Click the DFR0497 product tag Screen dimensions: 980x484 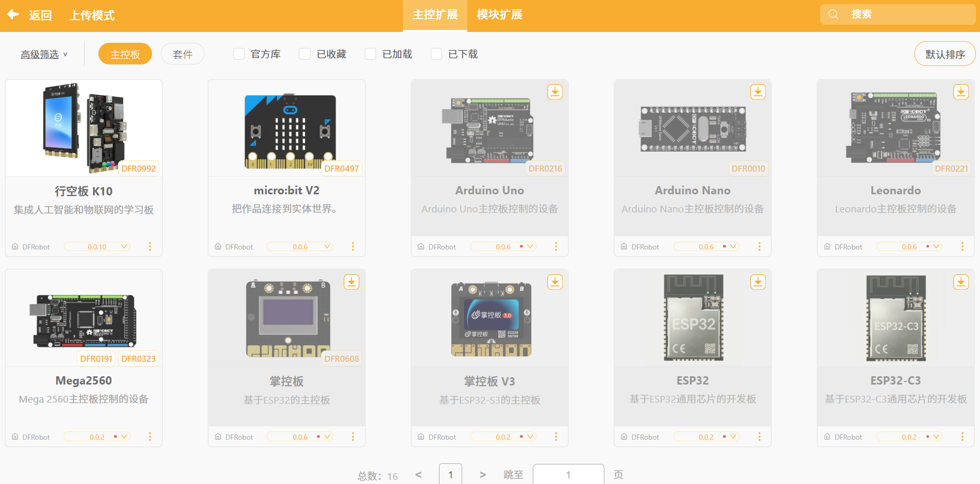[342, 169]
